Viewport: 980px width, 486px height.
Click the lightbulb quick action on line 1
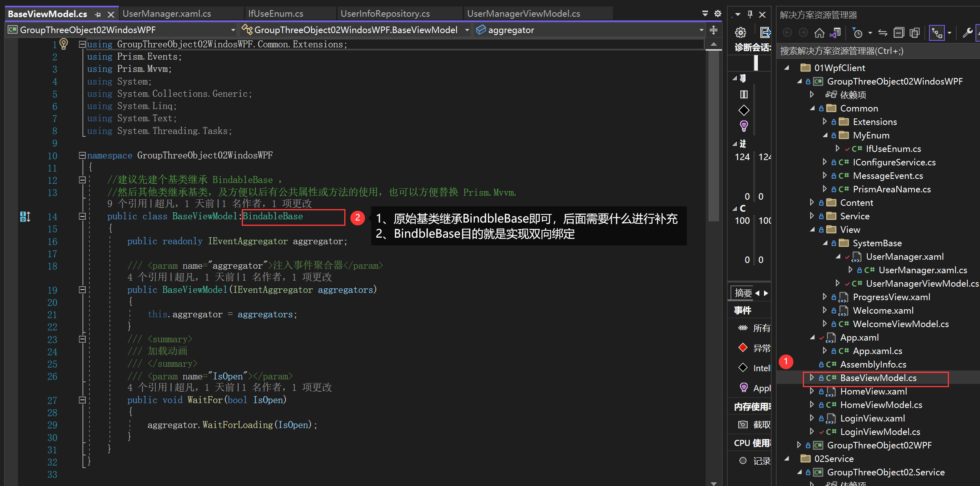pyautogui.click(x=64, y=43)
